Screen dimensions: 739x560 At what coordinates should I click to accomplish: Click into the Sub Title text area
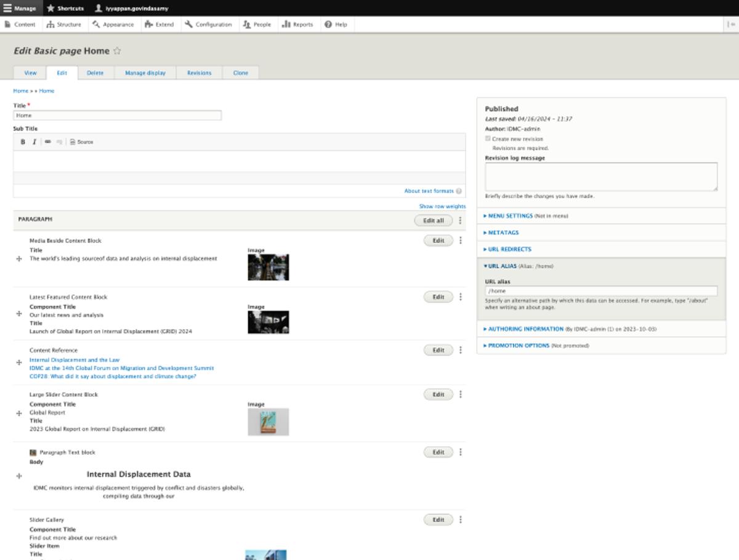(x=239, y=161)
